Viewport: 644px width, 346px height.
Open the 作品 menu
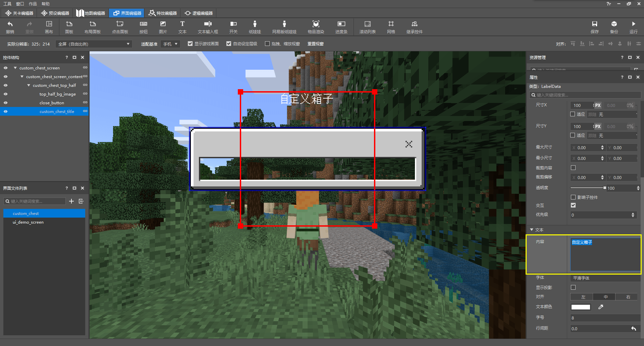coord(33,4)
